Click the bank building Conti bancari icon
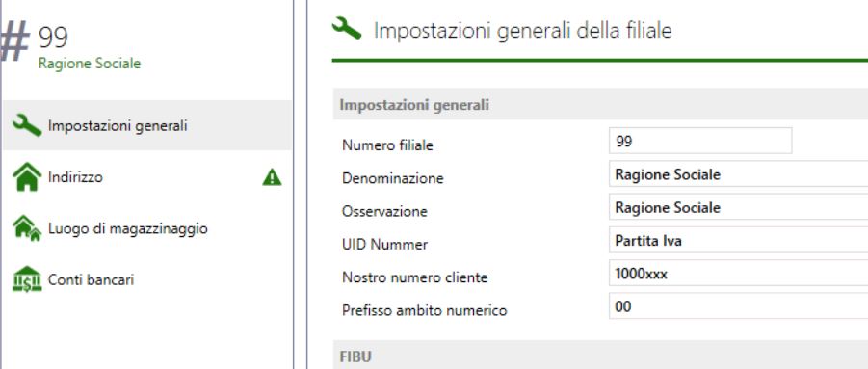 27,279
